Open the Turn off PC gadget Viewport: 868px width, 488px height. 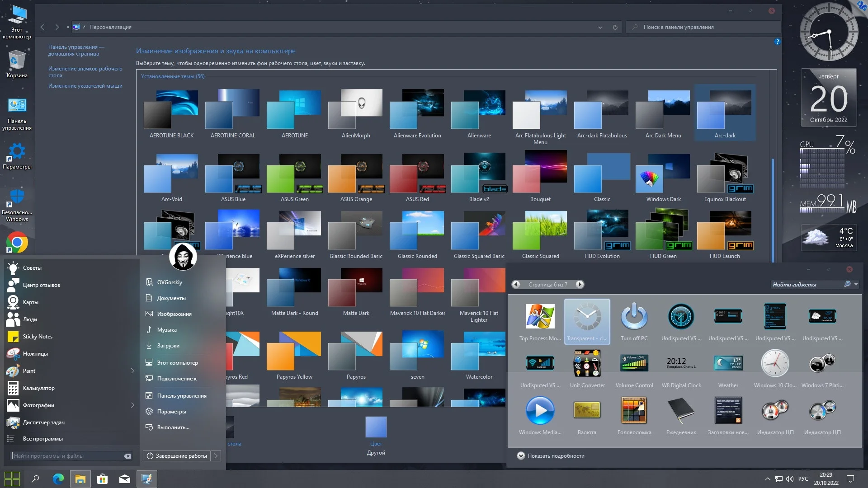(634, 317)
